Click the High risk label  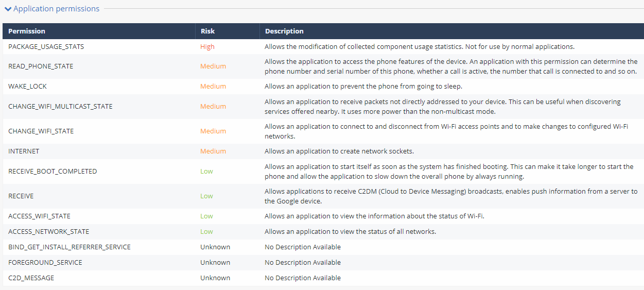tap(207, 46)
